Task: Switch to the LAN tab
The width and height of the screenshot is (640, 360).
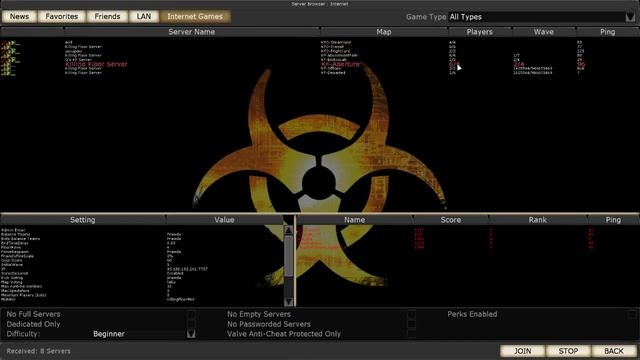Action: point(144,17)
